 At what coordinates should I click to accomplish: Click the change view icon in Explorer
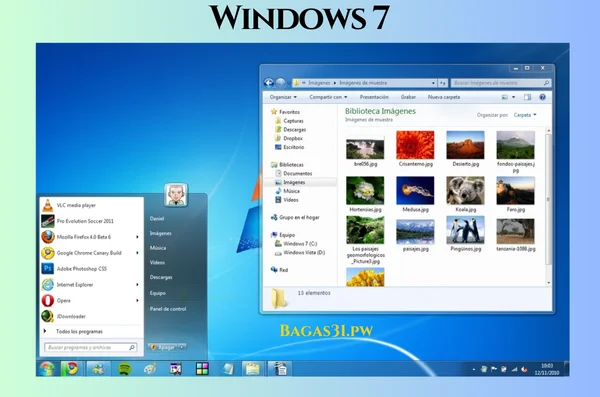(505, 97)
